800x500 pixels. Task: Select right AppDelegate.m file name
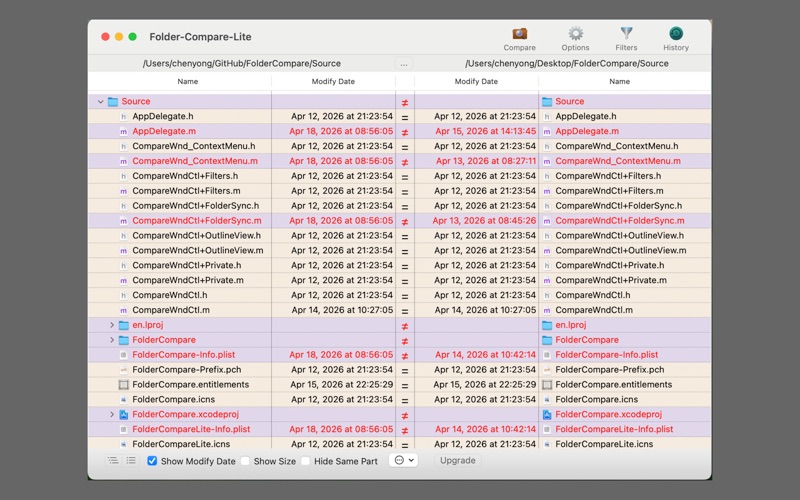(x=587, y=132)
